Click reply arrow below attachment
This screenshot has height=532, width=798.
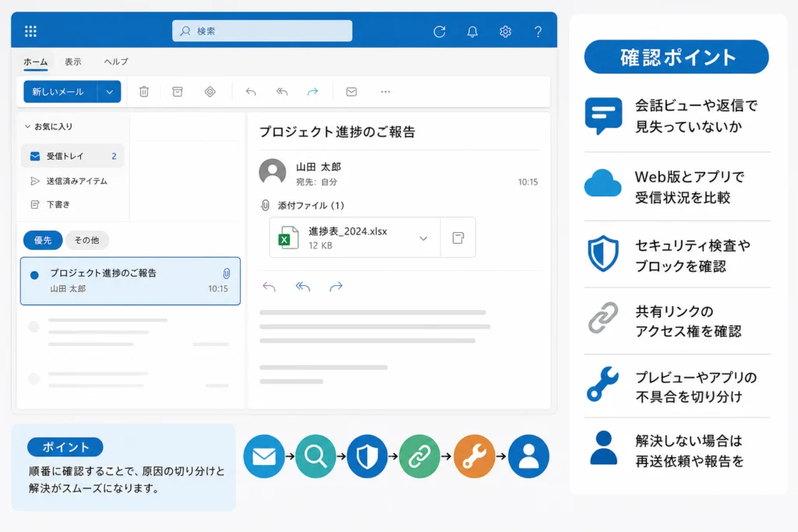pyautogui.click(x=269, y=287)
